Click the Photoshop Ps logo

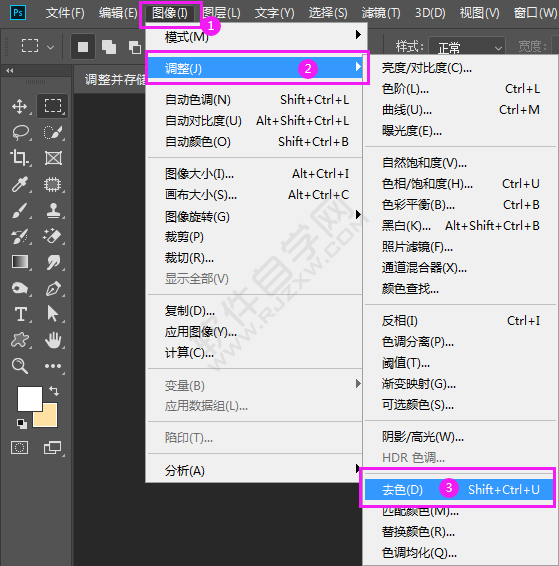(18, 13)
